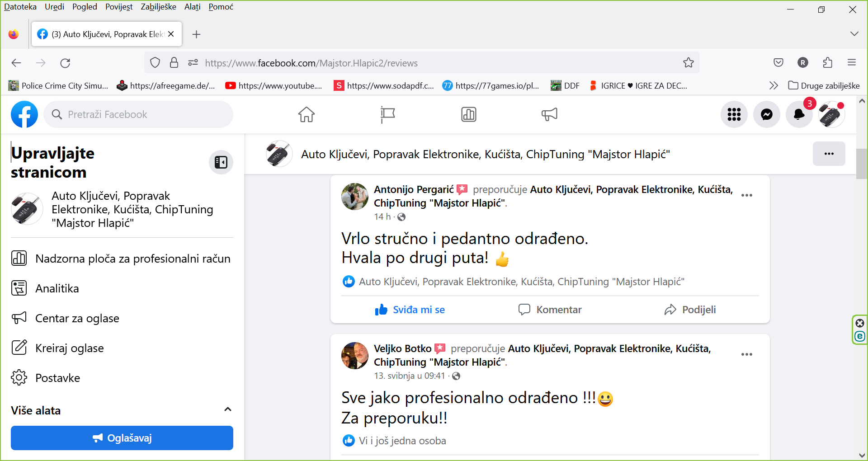
Task: Open Antonijo Pergarić's profile name
Action: click(414, 189)
